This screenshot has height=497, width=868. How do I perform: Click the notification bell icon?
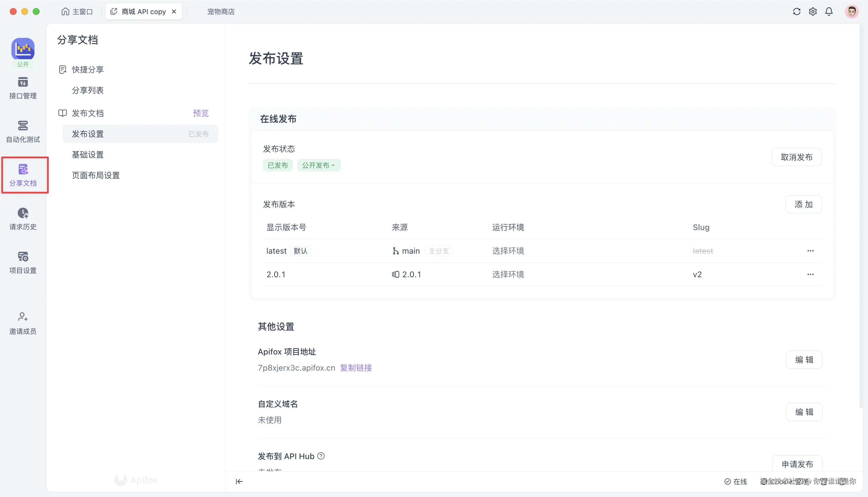coord(829,11)
